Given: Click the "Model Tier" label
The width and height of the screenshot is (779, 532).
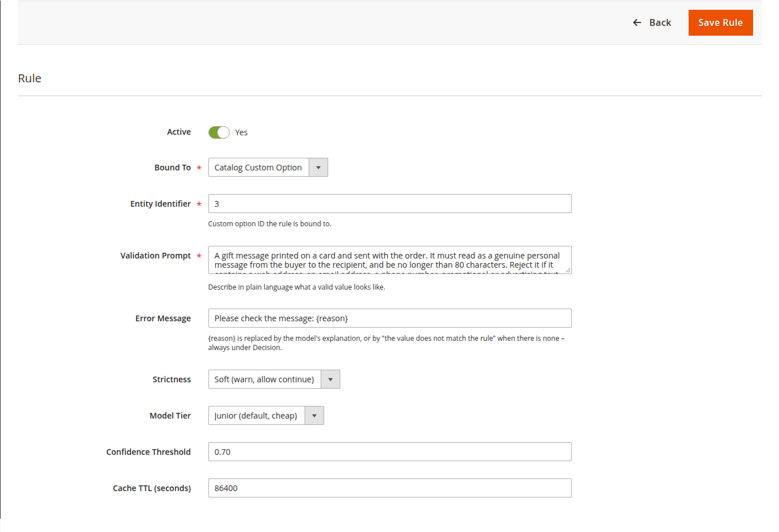Looking at the screenshot, I should [x=170, y=416].
